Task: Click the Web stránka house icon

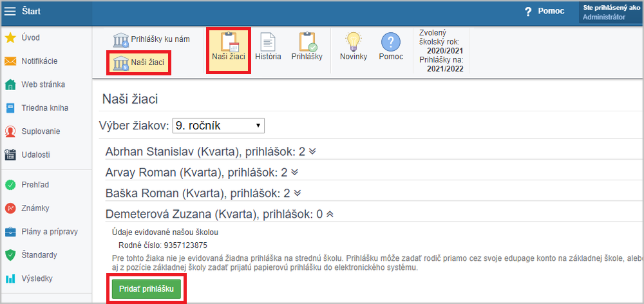Action: 10,84
